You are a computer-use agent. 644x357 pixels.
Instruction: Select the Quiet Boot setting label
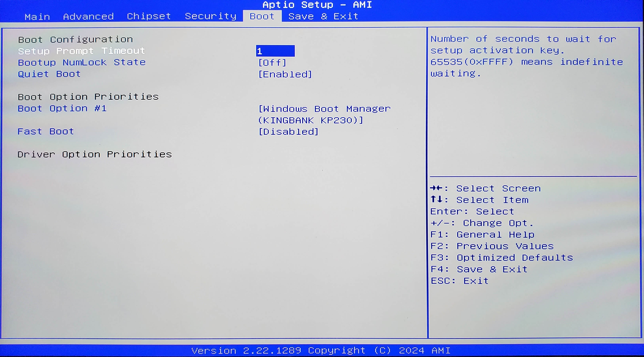[49, 74]
